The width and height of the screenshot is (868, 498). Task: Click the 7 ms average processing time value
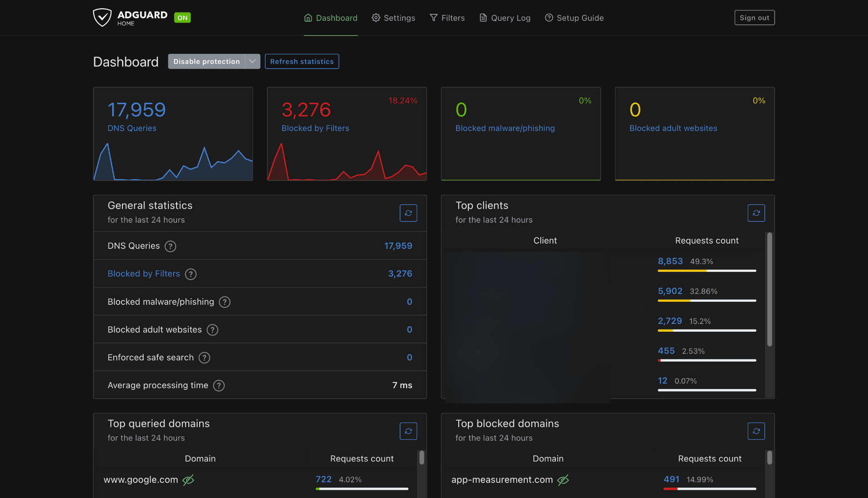click(x=402, y=385)
